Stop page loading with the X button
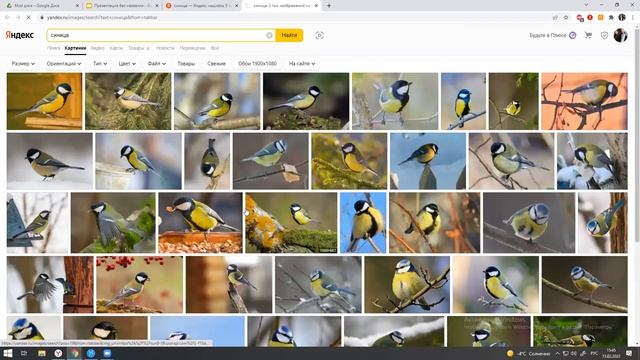The image size is (640, 360). tap(29, 18)
